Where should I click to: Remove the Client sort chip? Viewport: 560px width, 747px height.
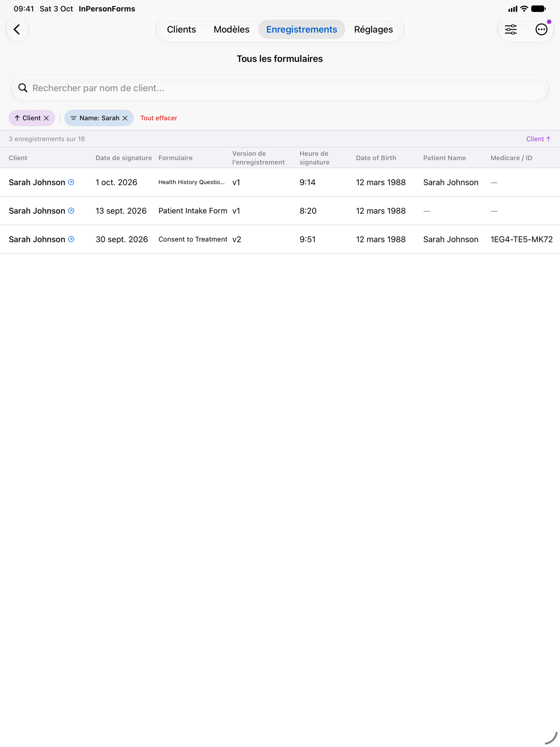coord(46,118)
